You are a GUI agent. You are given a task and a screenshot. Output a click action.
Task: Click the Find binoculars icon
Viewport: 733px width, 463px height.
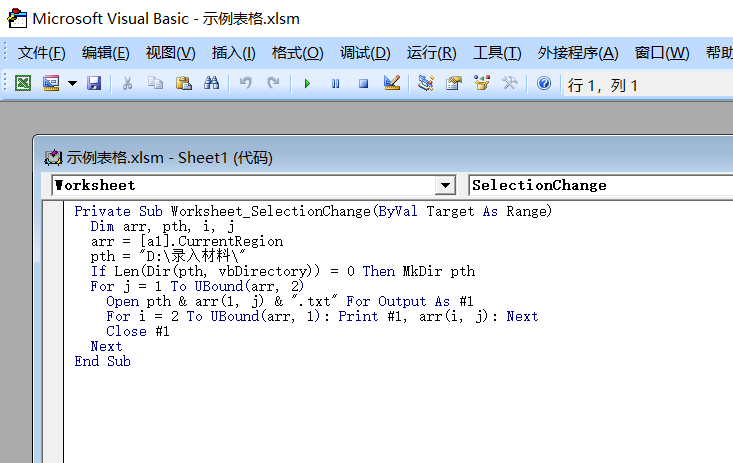click(x=211, y=84)
